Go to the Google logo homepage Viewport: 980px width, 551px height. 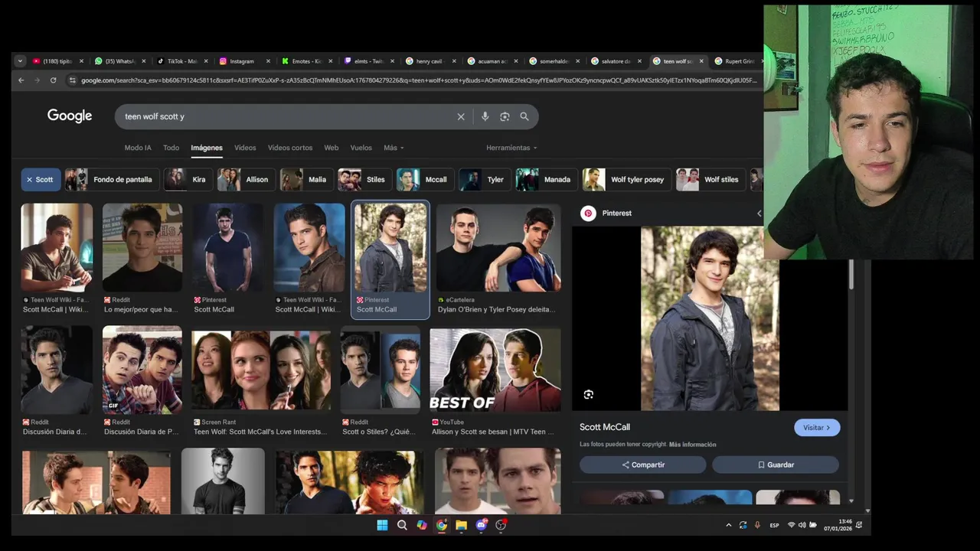pos(70,116)
